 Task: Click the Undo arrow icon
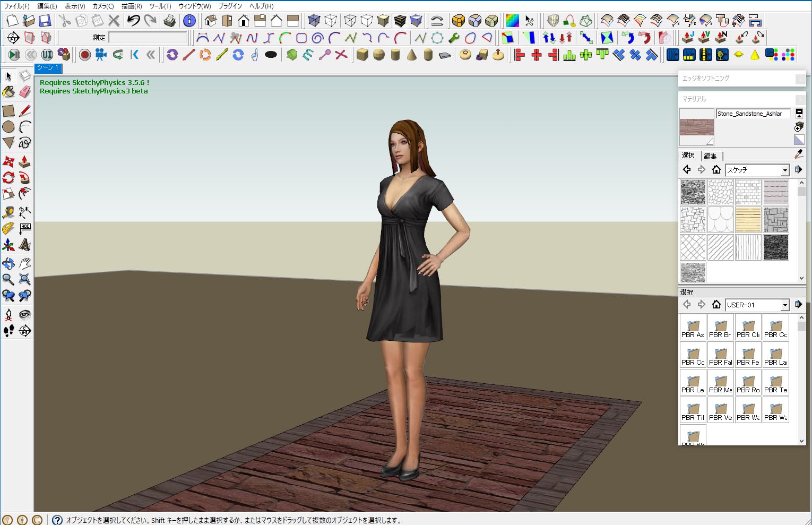pos(133,21)
